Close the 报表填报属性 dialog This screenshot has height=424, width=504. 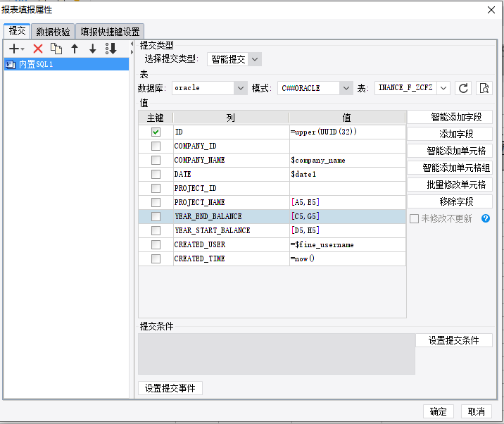[x=491, y=10]
